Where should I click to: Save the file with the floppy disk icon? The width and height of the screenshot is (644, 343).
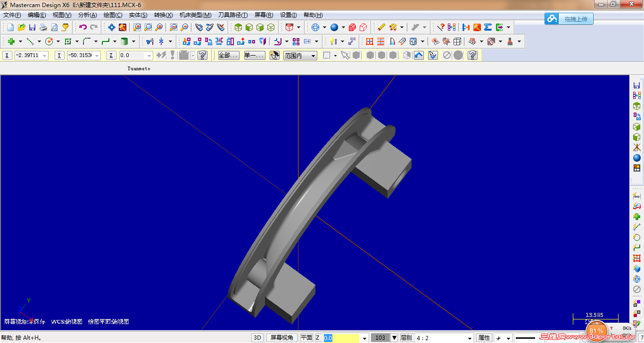(33, 27)
